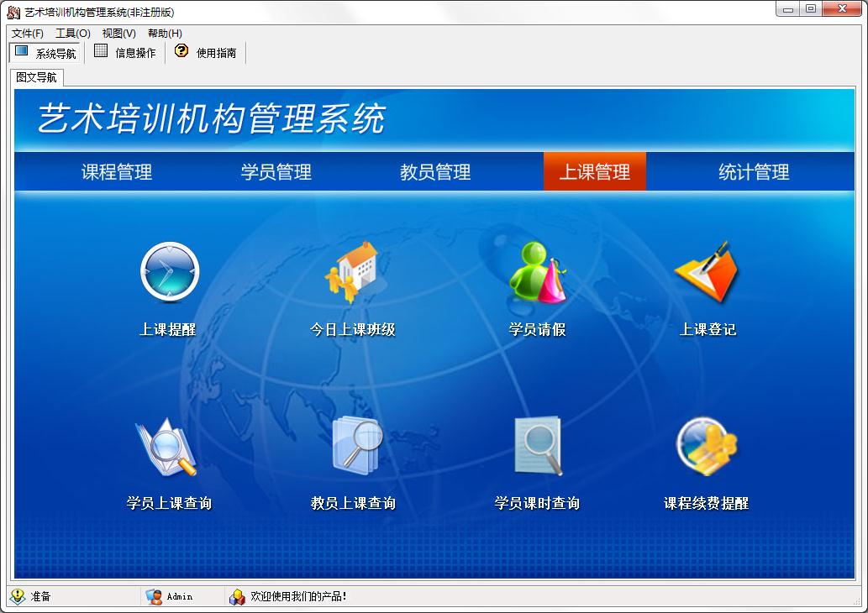This screenshot has width=868, height=613.
Task: Select the highlighted 上课管理 tab
Action: coord(595,171)
